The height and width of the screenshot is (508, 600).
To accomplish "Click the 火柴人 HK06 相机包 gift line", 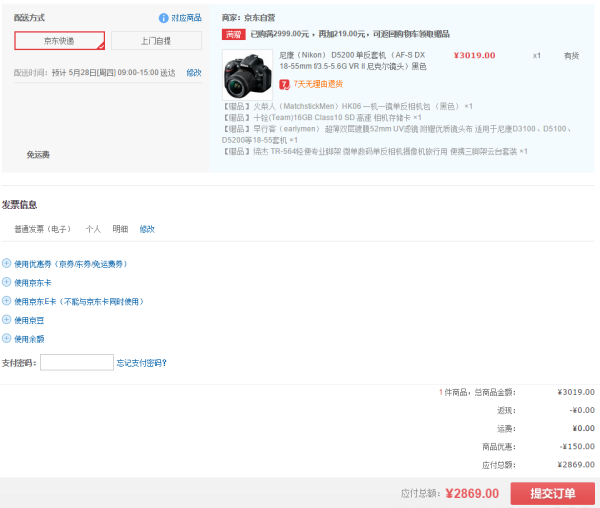I will [347, 106].
